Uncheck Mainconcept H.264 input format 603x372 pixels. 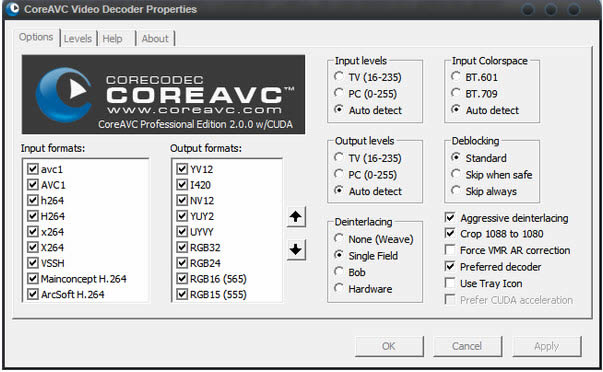point(33,279)
